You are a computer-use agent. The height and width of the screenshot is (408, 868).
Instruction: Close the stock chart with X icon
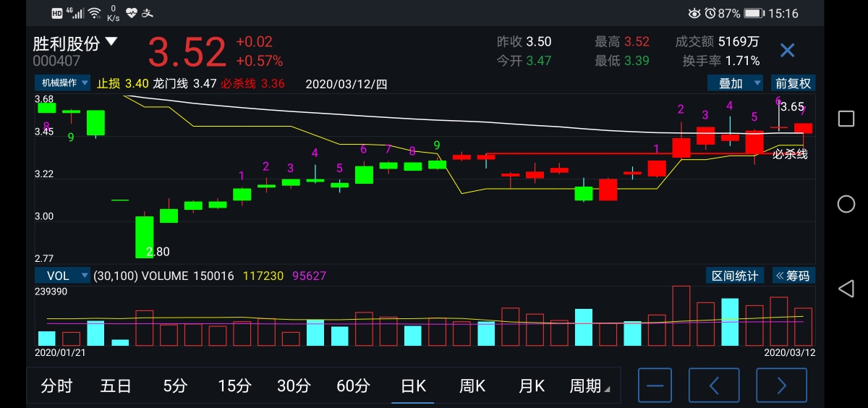tap(787, 50)
